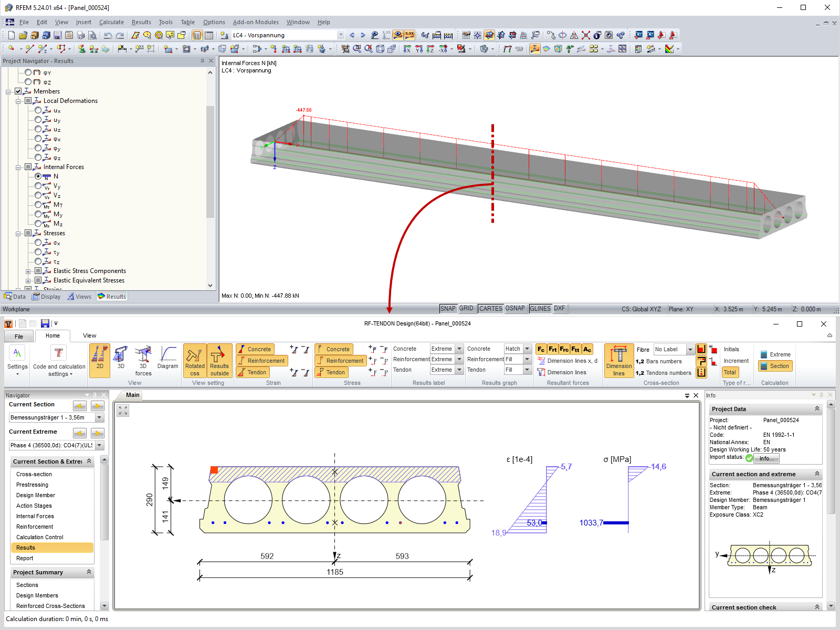Toggle the result values x.xx icon
Viewport: 840px width, 630px height.
pyautogui.click(x=409, y=35)
